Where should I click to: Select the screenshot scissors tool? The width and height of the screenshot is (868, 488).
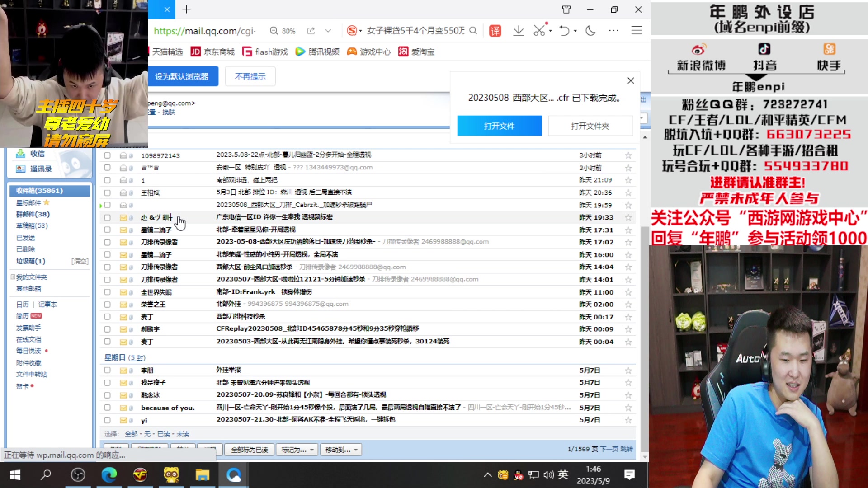tap(539, 31)
